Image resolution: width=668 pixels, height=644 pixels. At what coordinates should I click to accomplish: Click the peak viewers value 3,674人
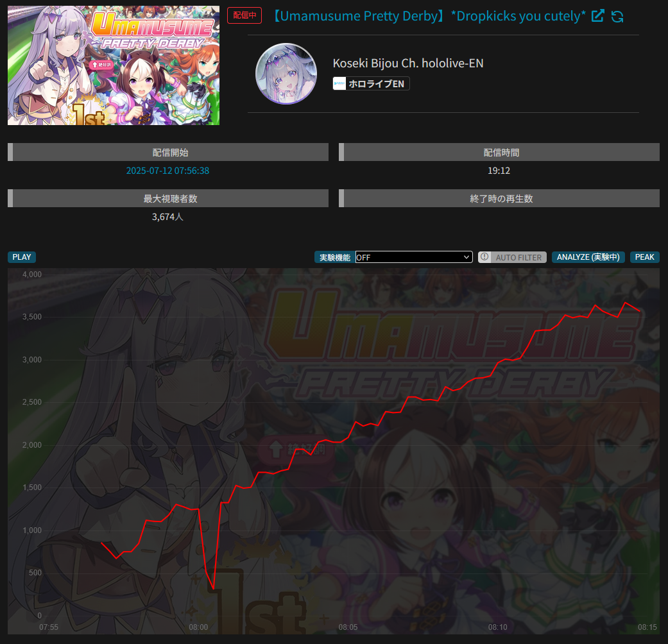click(167, 216)
